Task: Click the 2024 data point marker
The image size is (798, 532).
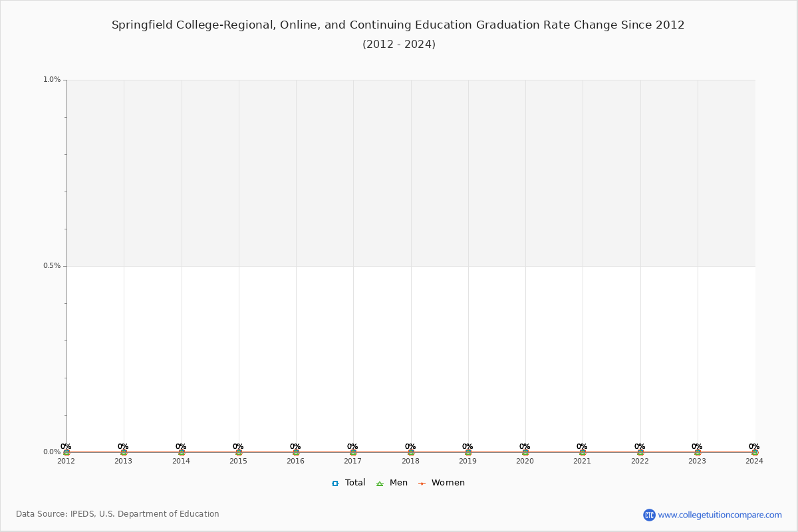Action: pos(755,452)
